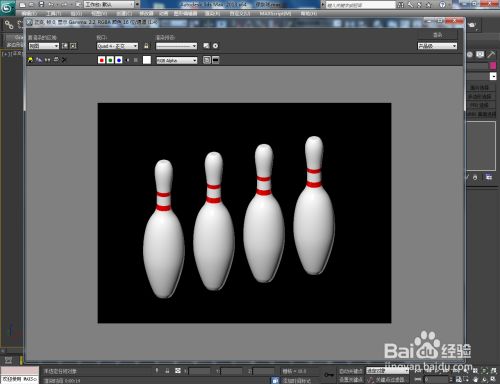Click the binoculars search icon in title bar
500x384 pixels.
tap(401, 5)
